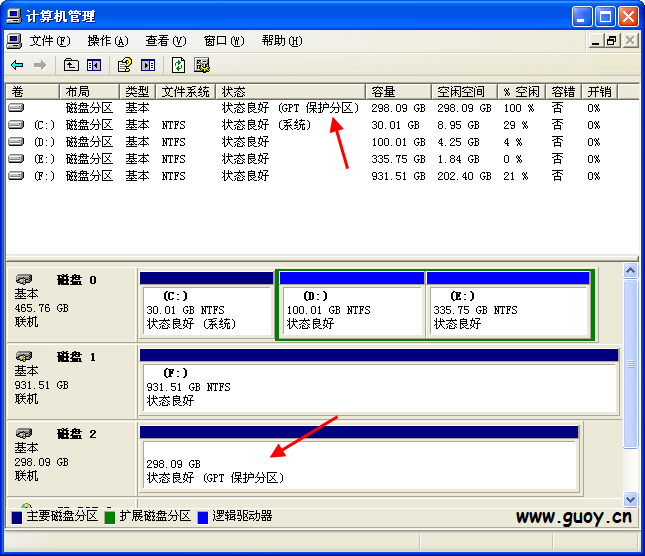Select the E: volume drive icon in list
The height and width of the screenshot is (556, 645).
point(16,159)
